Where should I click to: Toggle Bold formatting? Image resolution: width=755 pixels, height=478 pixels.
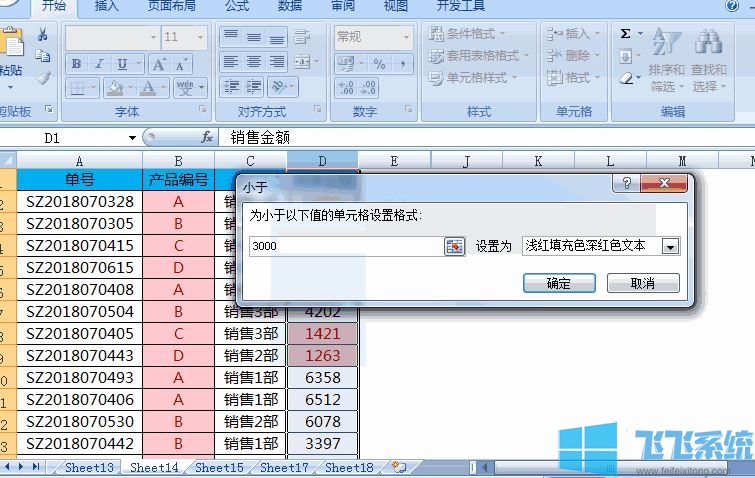tap(77, 64)
